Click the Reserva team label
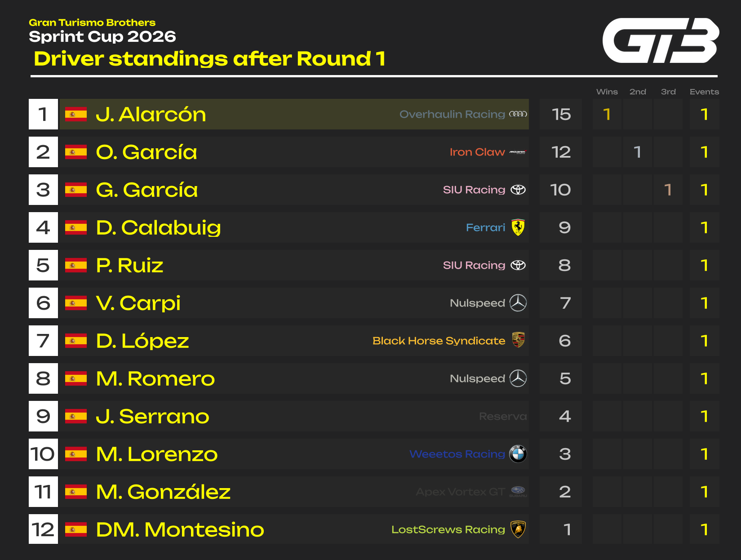The image size is (741, 560). tap(502, 416)
